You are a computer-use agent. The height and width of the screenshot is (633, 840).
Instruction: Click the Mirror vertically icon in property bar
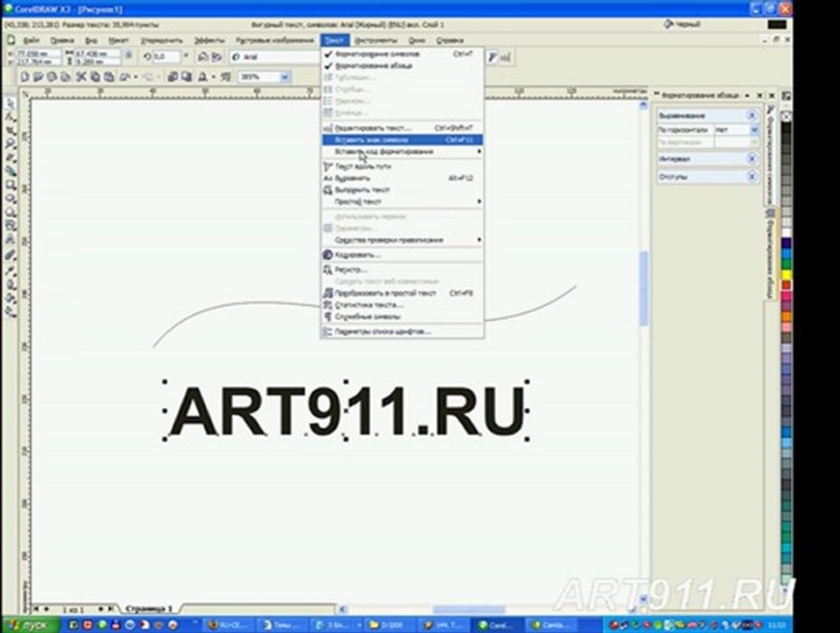pos(215,56)
